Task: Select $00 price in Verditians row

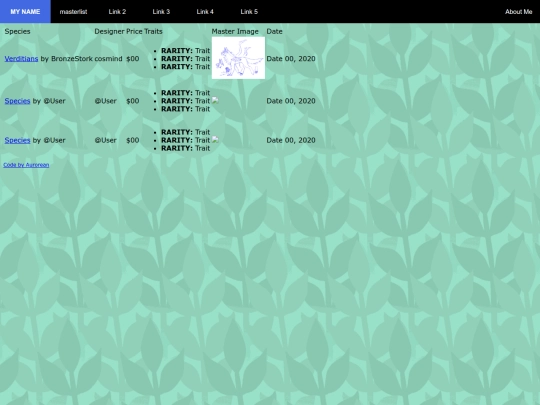Action: point(133,59)
